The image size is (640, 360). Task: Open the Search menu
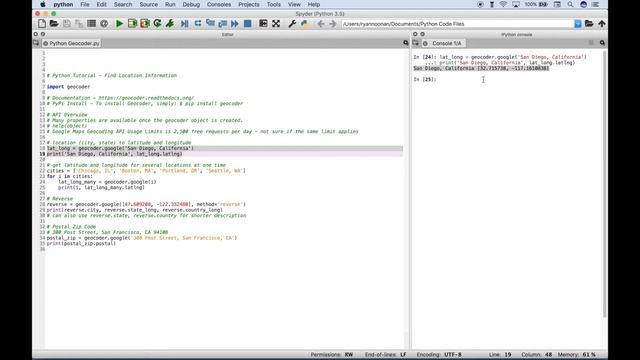(123, 4)
